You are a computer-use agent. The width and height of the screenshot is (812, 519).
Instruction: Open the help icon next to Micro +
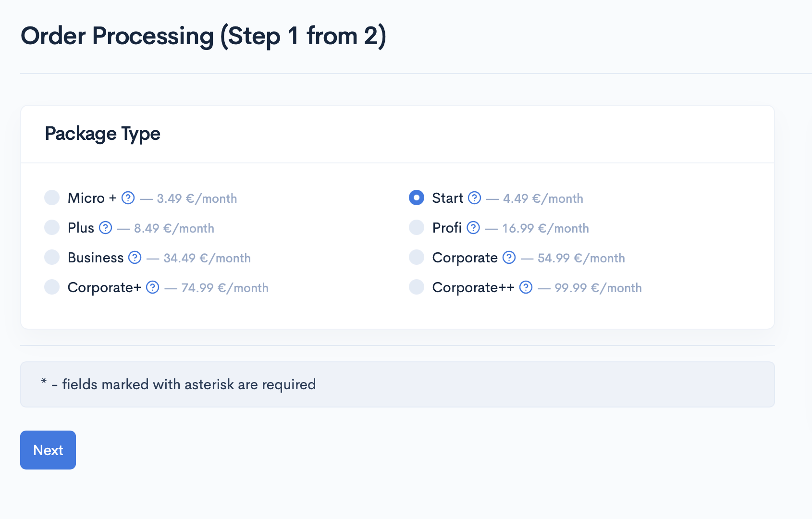coord(128,198)
